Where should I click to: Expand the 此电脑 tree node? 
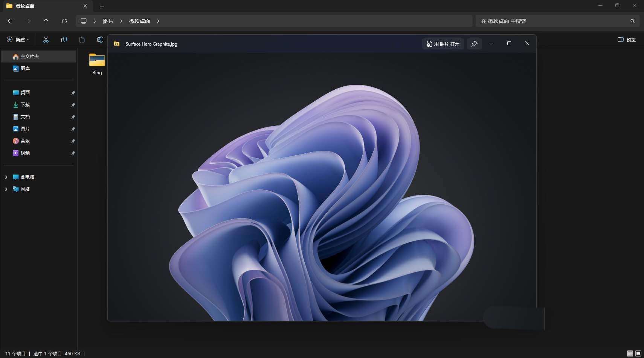6,177
